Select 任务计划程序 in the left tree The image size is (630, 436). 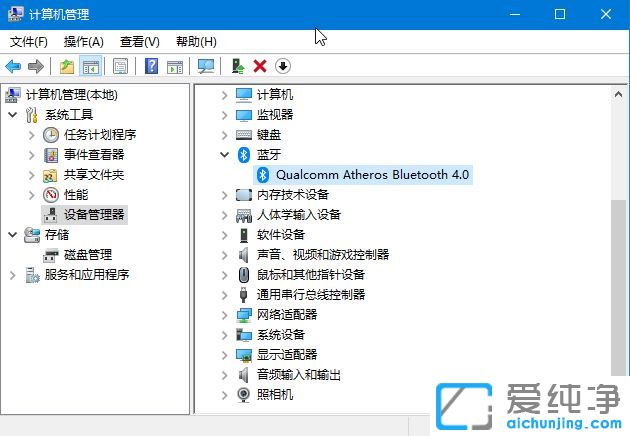click(x=100, y=135)
